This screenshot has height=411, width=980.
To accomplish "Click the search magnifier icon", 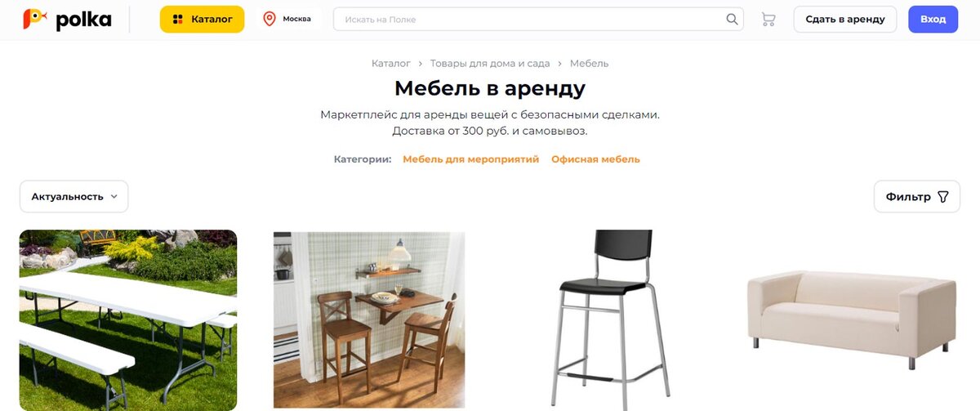I will [x=732, y=20].
